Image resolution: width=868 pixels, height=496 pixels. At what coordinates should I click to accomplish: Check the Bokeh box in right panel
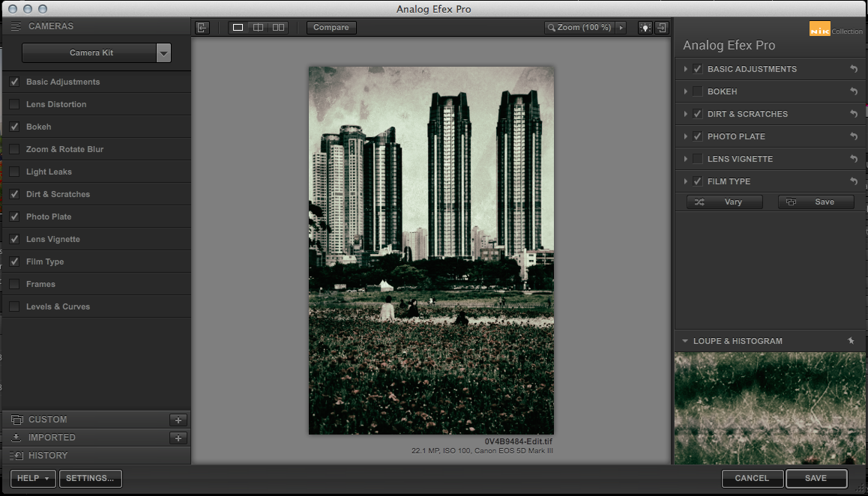pyautogui.click(x=698, y=91)
